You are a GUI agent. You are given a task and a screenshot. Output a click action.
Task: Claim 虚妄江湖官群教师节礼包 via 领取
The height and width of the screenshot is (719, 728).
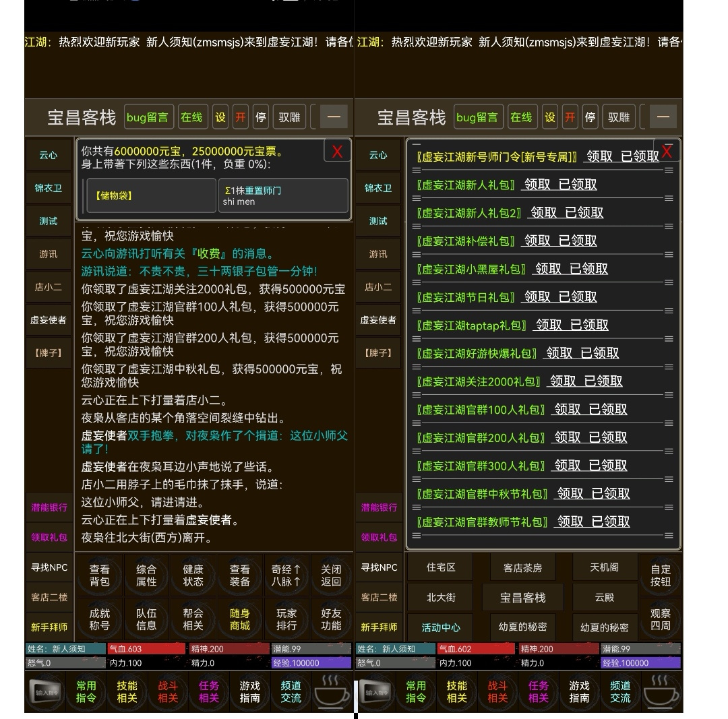pos(570,522)
